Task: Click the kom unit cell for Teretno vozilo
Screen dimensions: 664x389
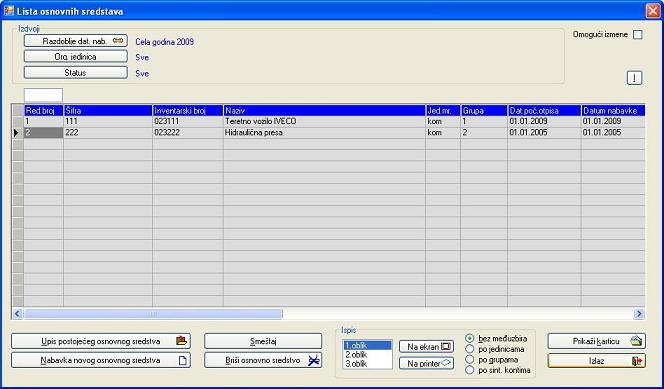Action: coord(443,121)
